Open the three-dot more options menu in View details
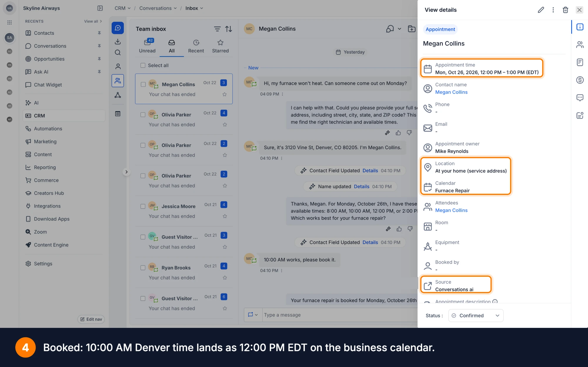Viewport: 588px width, 367px height. 553,10
